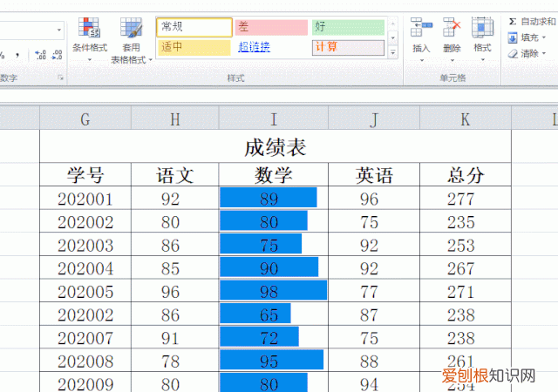Show next row of the styles gallery
558x392 pixels.
click(x=393, y=38)
